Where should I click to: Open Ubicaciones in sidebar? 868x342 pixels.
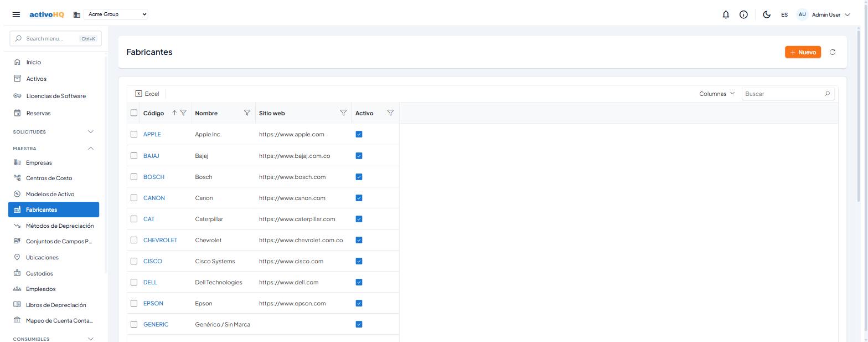click(54, 257)
